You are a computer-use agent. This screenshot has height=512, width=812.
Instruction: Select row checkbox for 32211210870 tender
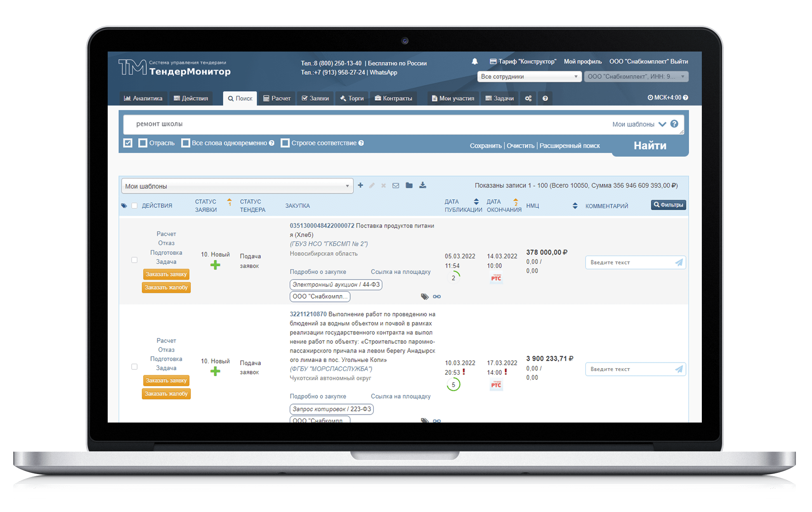(x=134, y=367)
